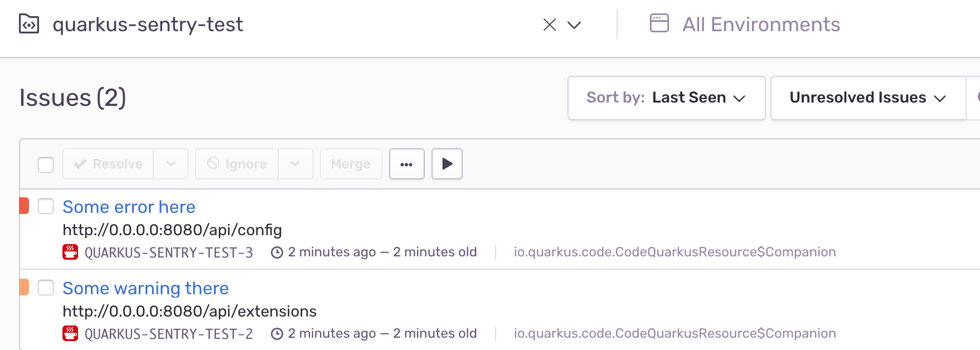Screen dimensions: 980x350
Task: Select the 'Some error here' issue checkbox
Action: 46,206
